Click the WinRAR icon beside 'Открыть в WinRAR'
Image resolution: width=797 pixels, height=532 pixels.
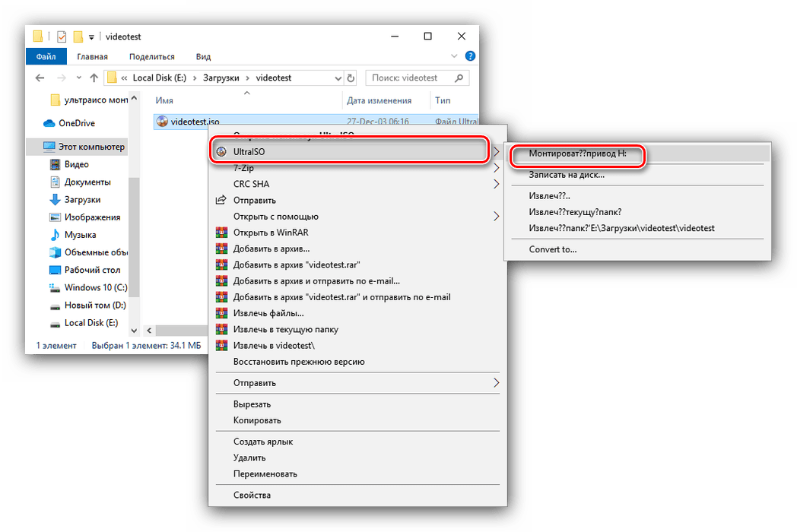pos(221,233)
